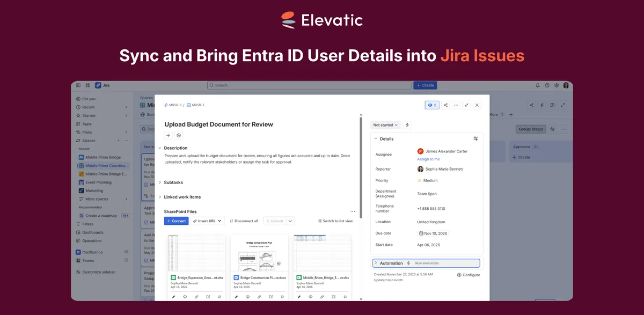Open board view settings sliders icon
Image resolution: width=644 pixels, height=315 pixels.
552,129
